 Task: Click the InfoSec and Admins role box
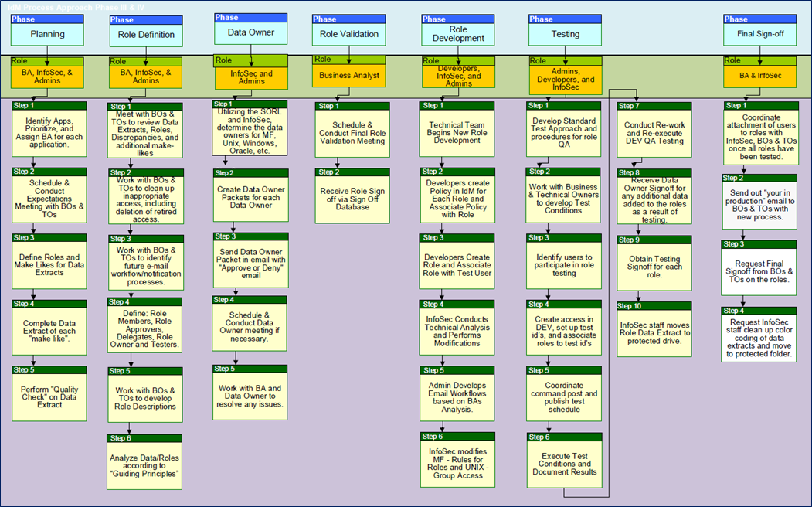click(x=250, y=74)
